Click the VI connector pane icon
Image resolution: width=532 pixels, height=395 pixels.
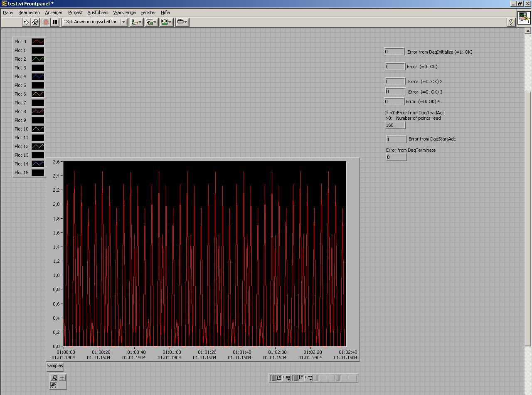click(x=524, y=18)
